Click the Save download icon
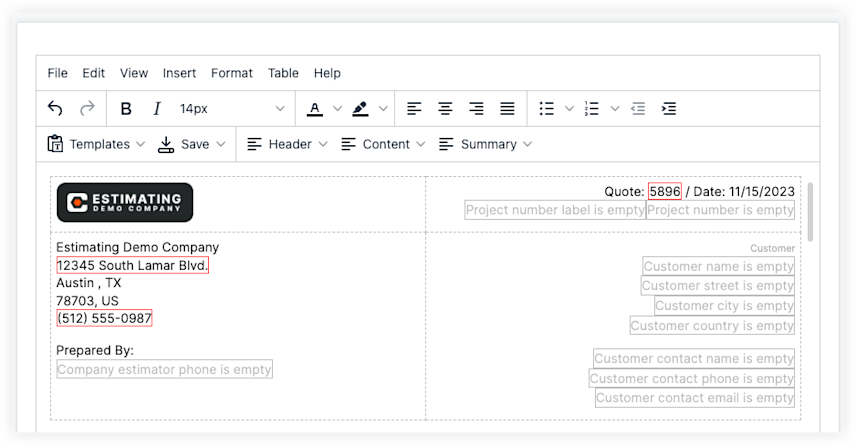This screenshot has height=446, width=856. point(166,144)
